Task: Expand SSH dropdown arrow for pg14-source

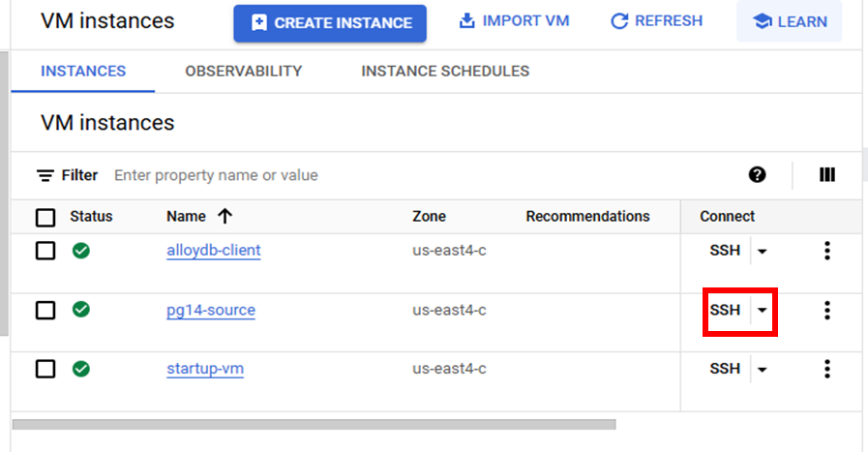Action: (763, 311)
